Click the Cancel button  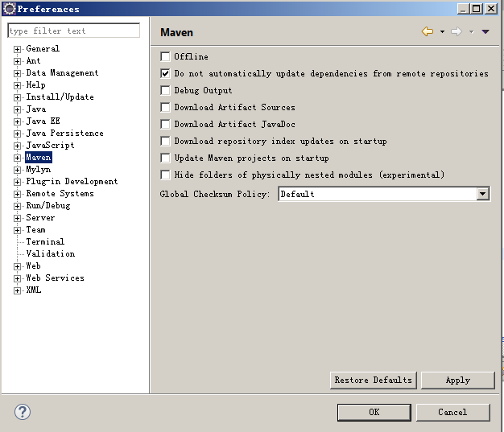click(452, 413)
